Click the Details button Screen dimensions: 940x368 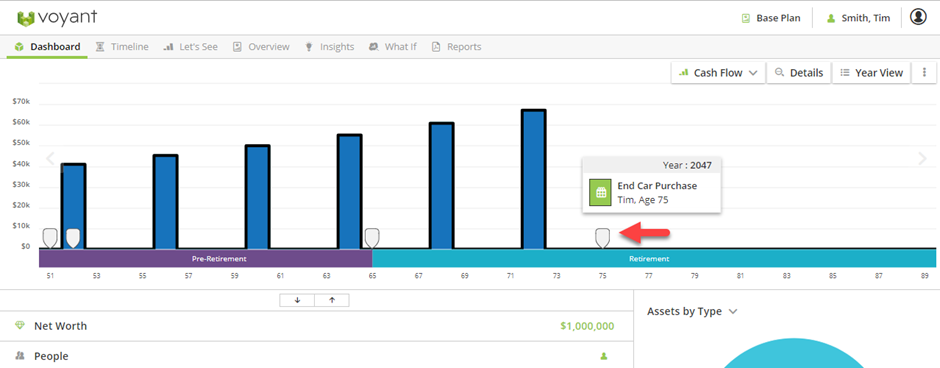799,73
